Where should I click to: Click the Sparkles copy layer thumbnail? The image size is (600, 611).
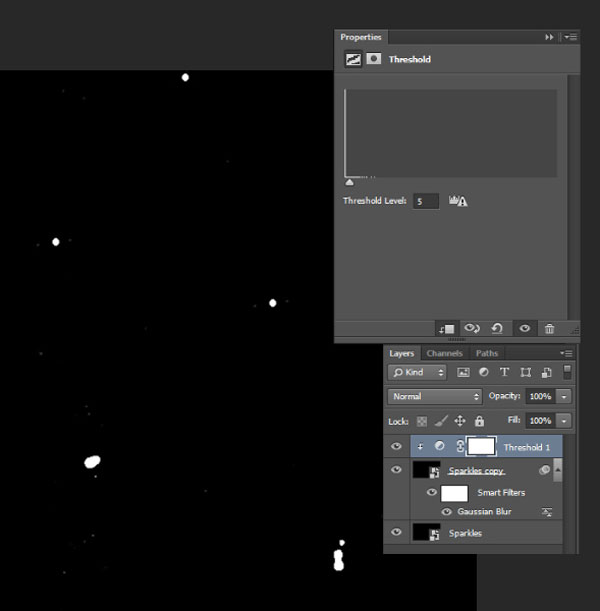[x=426, y=470]
